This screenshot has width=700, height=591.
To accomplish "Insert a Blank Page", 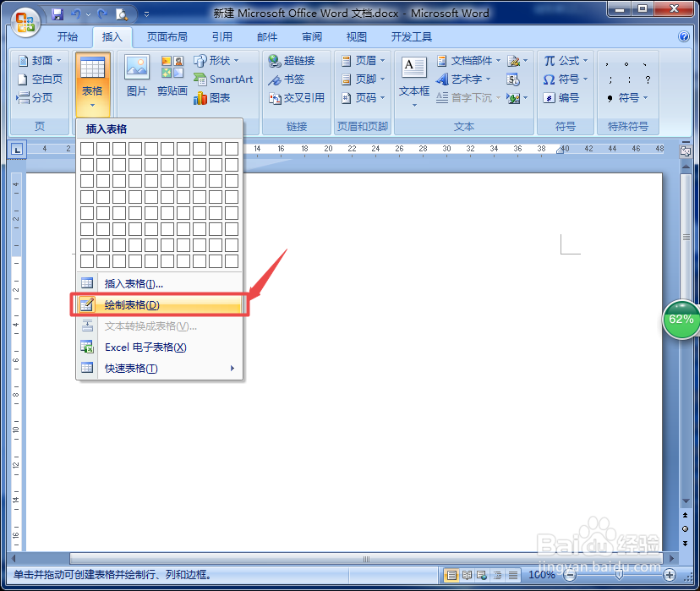I will 40,79.
